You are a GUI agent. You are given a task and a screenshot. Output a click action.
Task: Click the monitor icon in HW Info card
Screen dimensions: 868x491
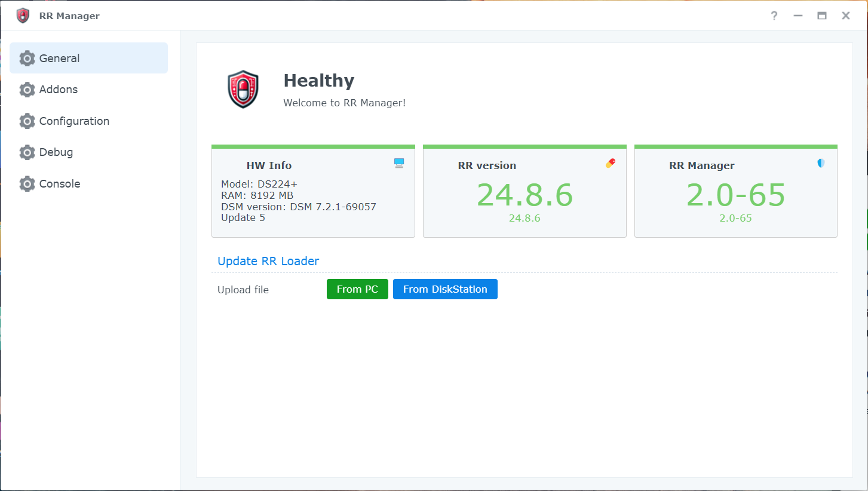[x=399, y=163]
